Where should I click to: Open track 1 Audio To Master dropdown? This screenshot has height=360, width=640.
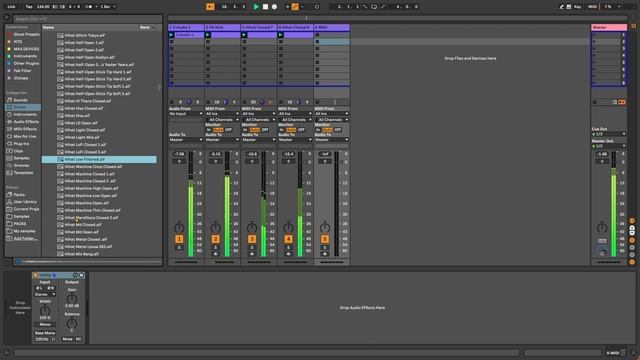tap(186, 140)
